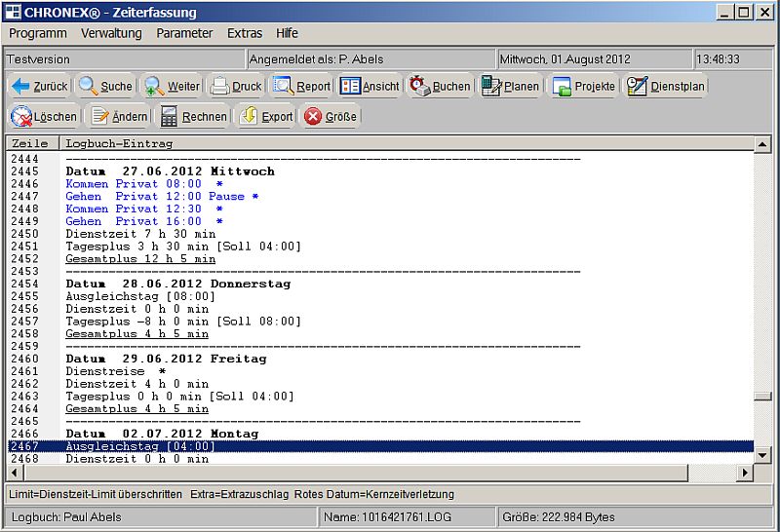Screen dimensions: 780x532
Task: Click the Größe red cross icon
Action: point(312,116)
